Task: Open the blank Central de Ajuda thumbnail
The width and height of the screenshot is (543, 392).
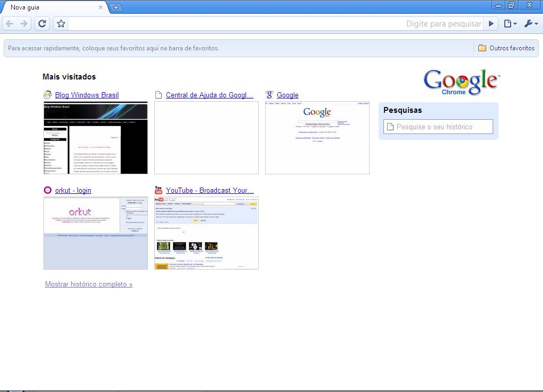Action: coord(206,138)
